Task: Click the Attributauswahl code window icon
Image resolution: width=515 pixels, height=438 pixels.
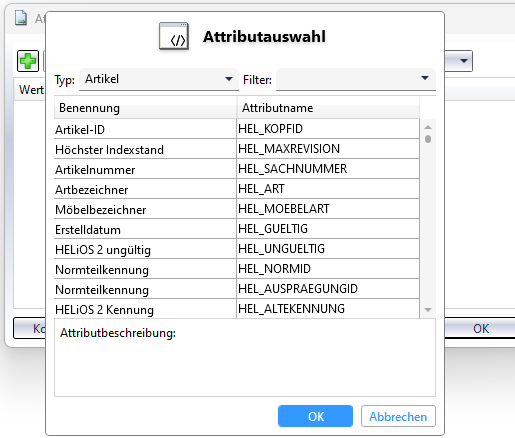Action: tap(174, 36)
